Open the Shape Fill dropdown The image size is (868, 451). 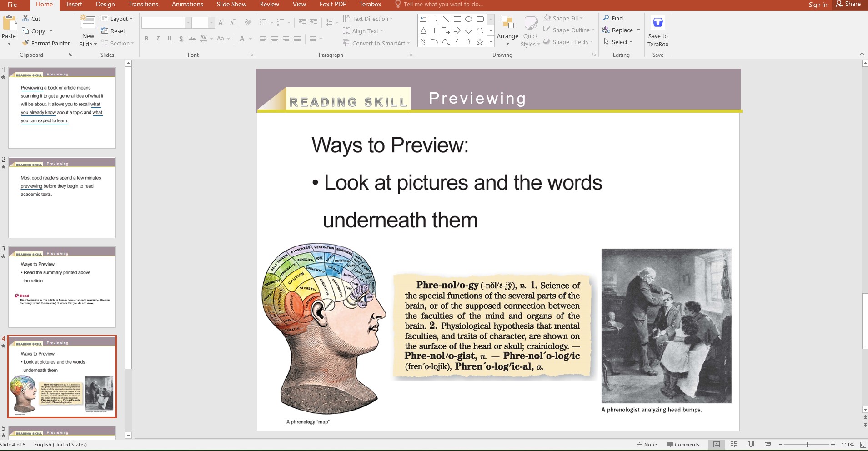[x=565, y=18]
